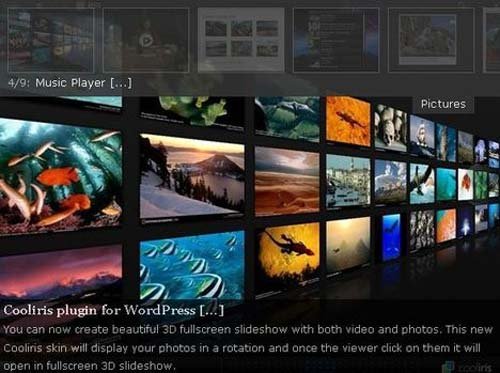This screenshot has height=373, width=500.
Task: Select the highlighted gallery grid thumbnail
Action: point(241,40)
